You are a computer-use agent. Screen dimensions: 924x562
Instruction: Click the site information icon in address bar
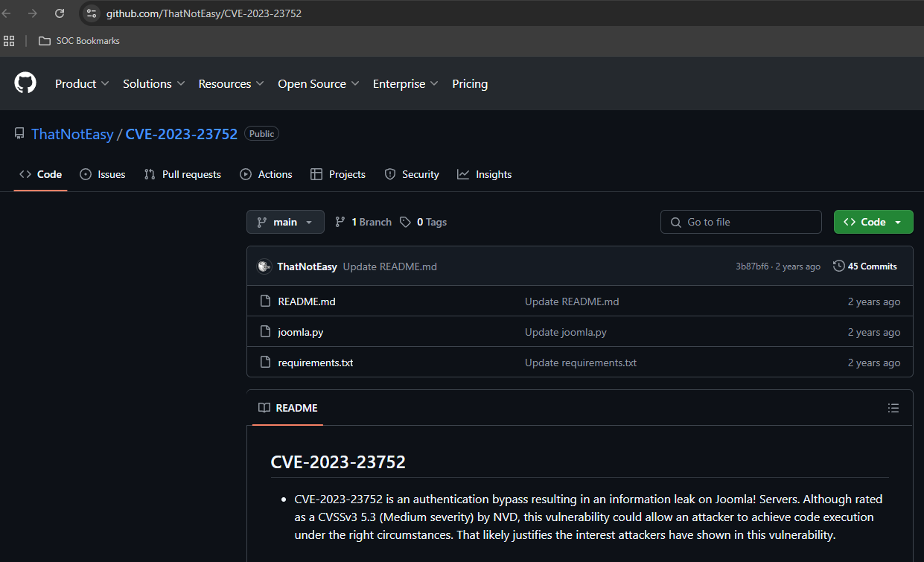(92, 13)
